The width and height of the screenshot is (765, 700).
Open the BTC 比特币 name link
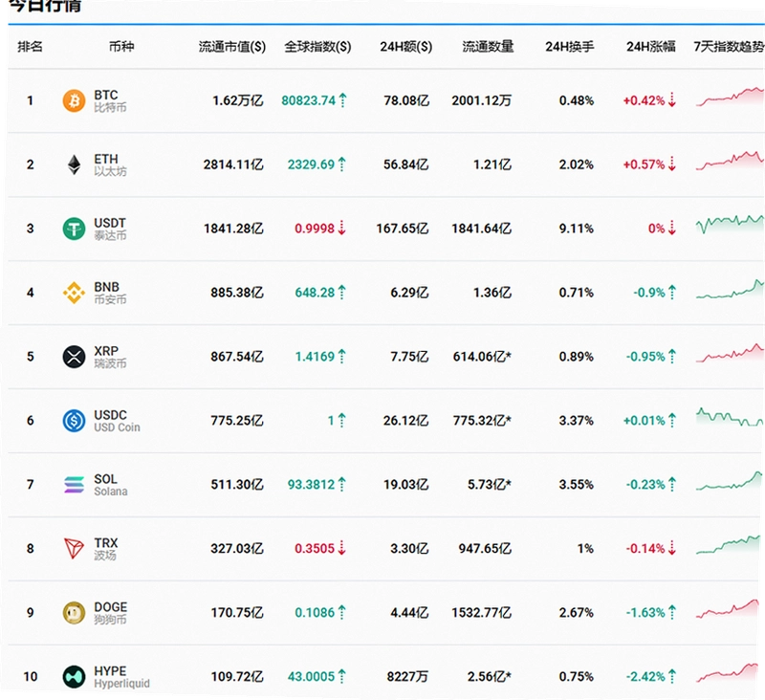110,101
